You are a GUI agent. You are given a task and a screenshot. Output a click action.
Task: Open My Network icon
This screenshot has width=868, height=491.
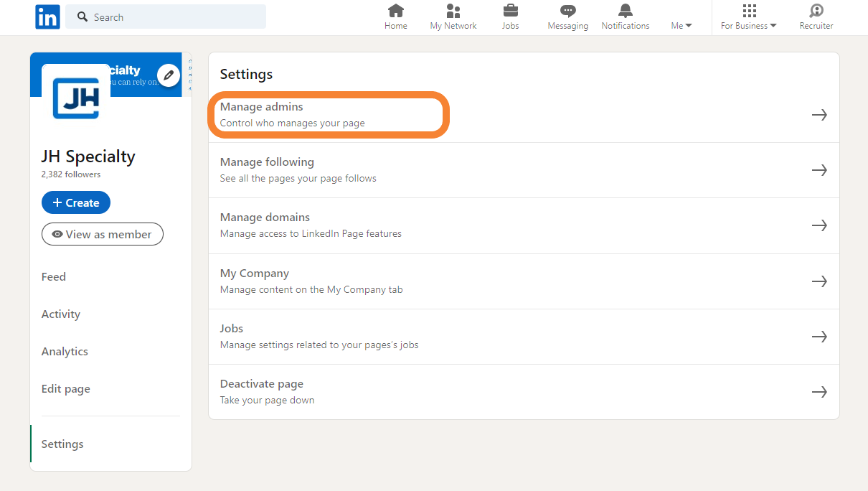(x=453, y=11)
